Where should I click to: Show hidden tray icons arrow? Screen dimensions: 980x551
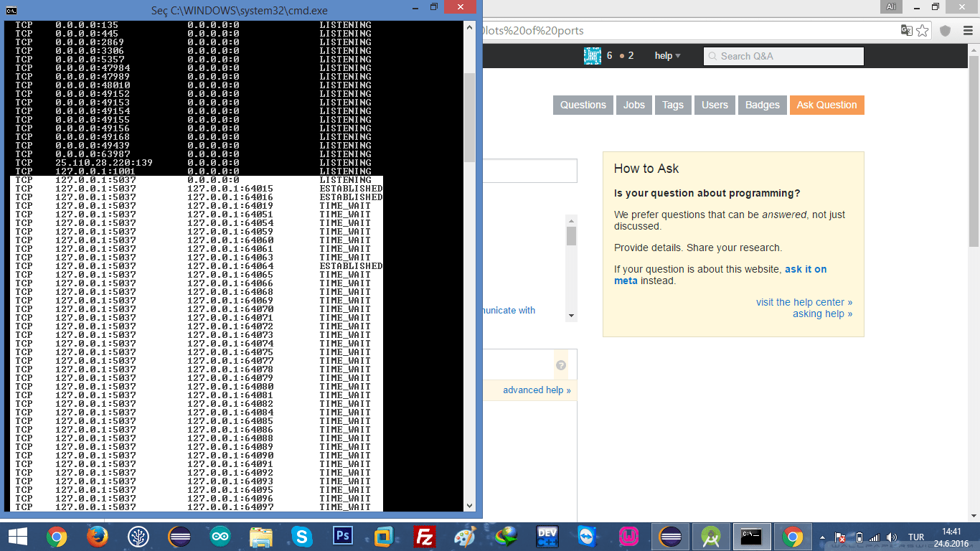tap(822, 537)
